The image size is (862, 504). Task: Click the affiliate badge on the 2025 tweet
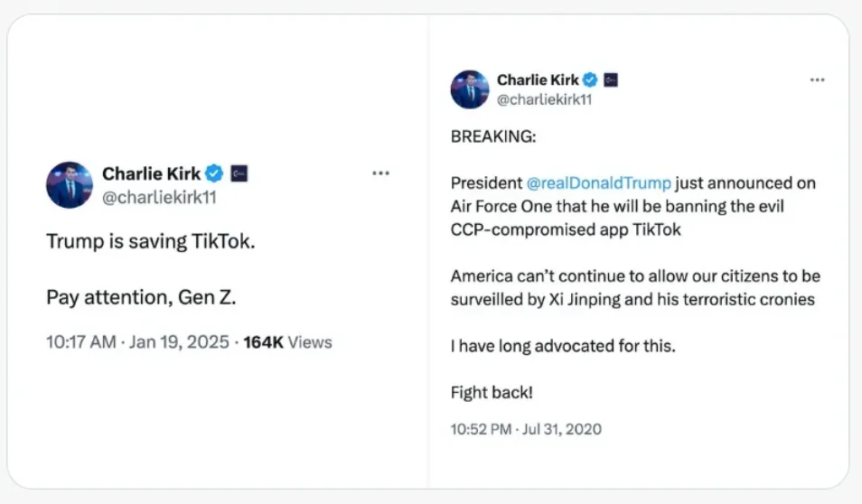[239, 173]
